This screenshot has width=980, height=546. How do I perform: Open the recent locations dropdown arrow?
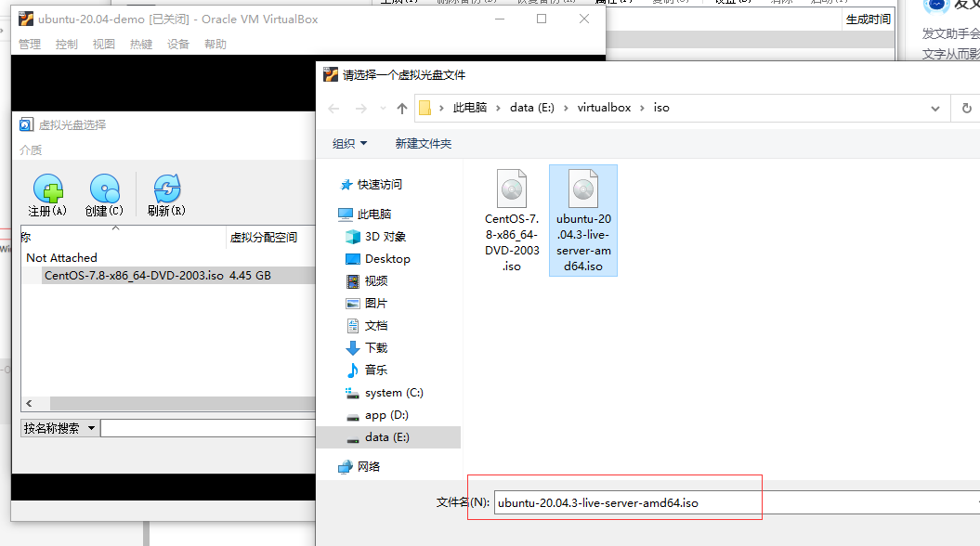383,108
